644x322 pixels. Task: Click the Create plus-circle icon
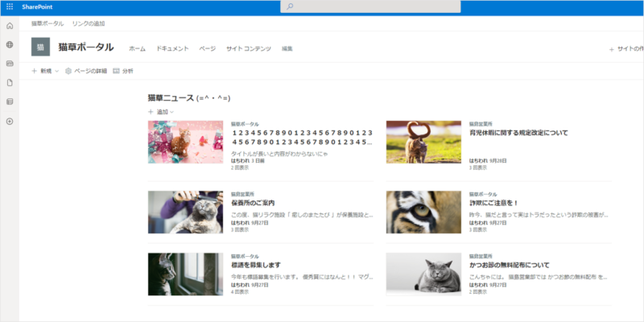tap(10, 122)
